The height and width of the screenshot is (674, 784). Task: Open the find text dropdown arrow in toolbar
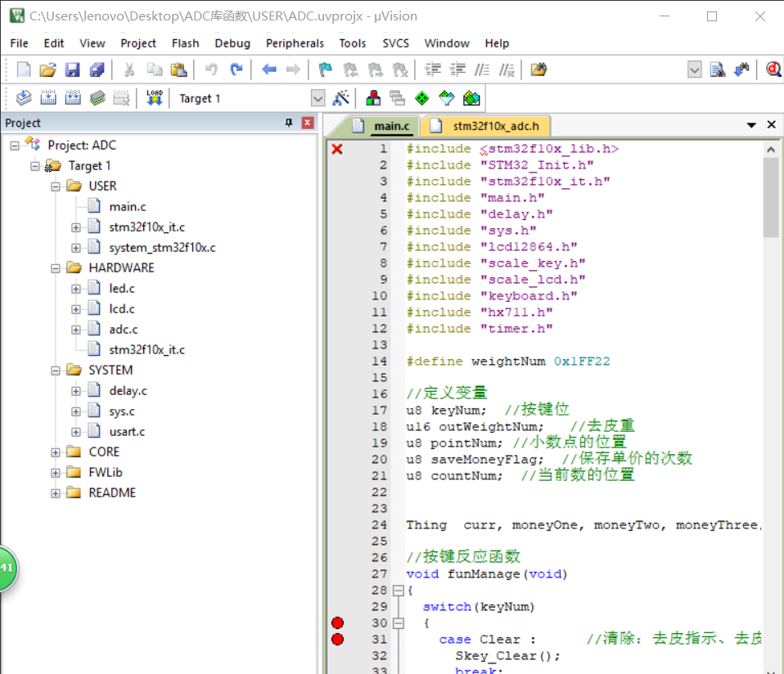click(x=695, y=70)
